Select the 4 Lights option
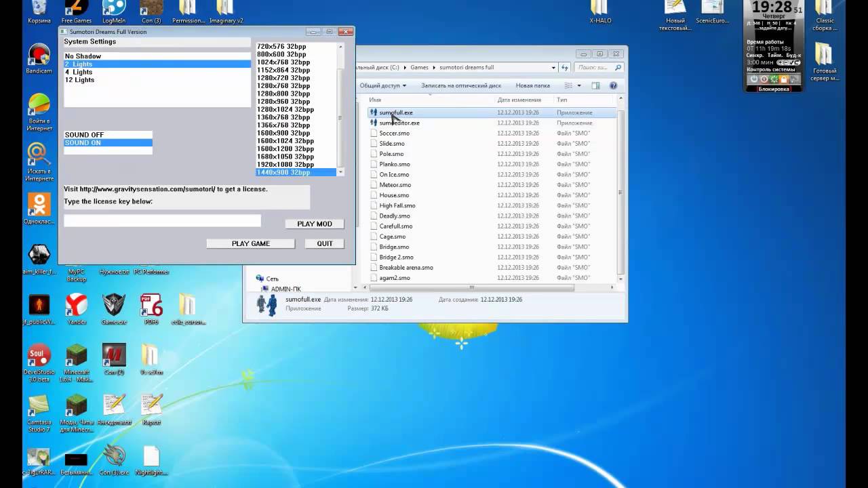This screenshot has width=868, height=488. coord(157,72)
